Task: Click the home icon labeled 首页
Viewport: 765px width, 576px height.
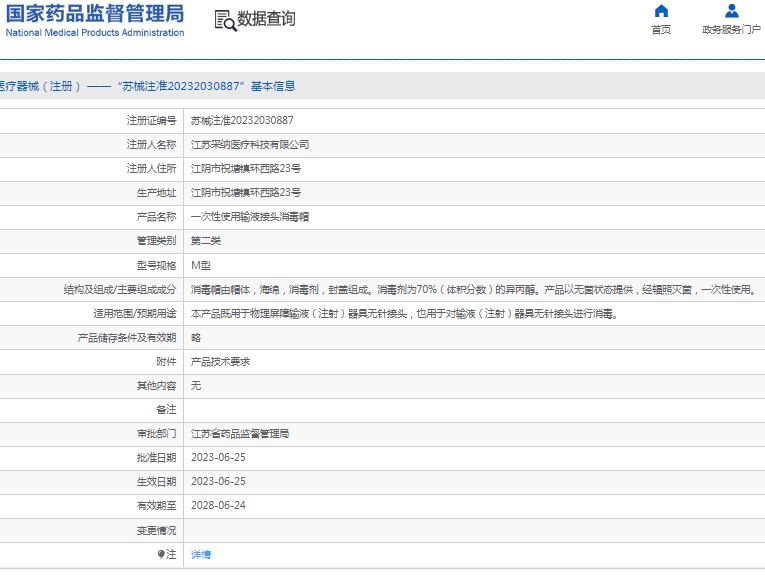Action: pyautogui.click(x=661, y=11)
